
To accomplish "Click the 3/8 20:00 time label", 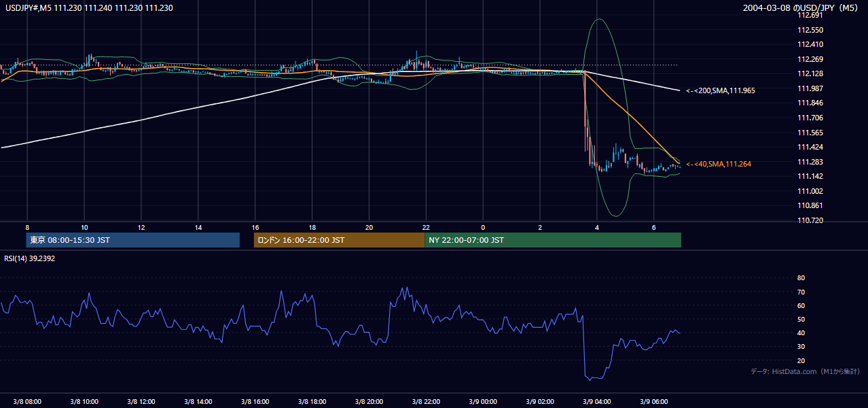I will coord(369,402).
